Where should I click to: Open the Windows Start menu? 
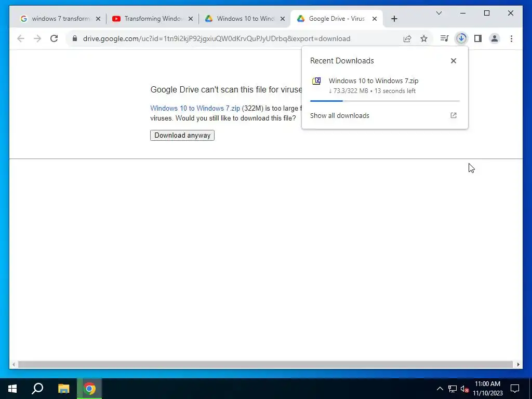12,389
